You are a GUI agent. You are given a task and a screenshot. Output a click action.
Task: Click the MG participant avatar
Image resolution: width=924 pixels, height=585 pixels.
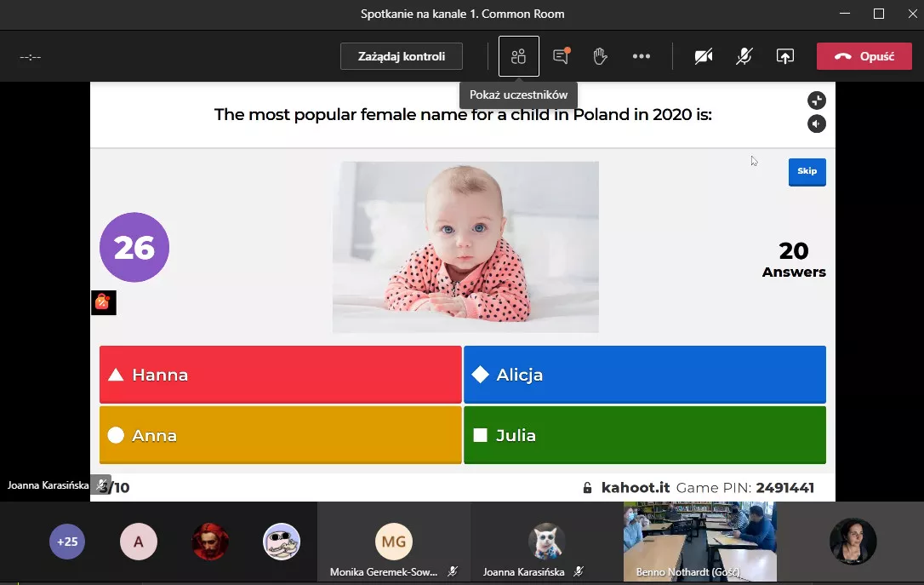click(x=393, y=542)
